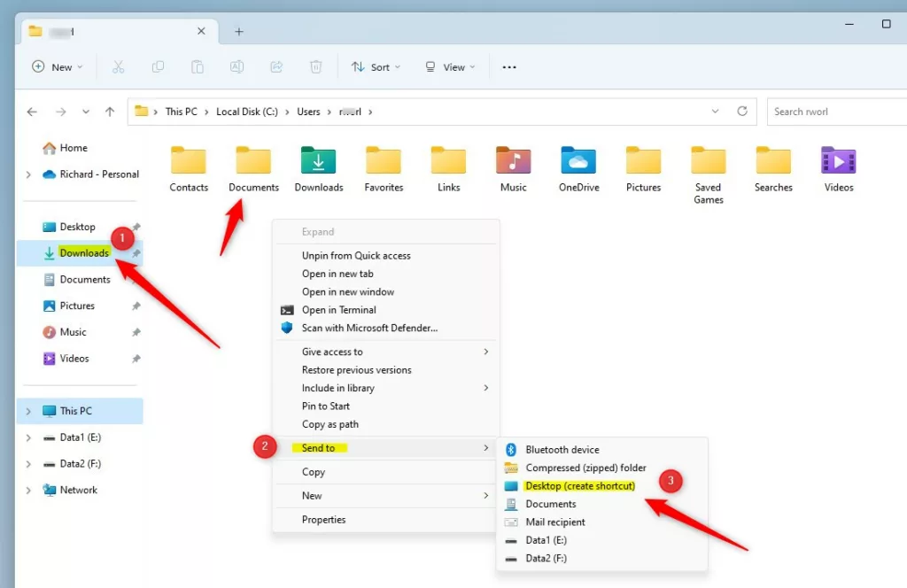This screenshot has width=907, height=588.
Task: Open recent locations dropdown arrow
Action: pyautogui.click(x=86, y=112)
